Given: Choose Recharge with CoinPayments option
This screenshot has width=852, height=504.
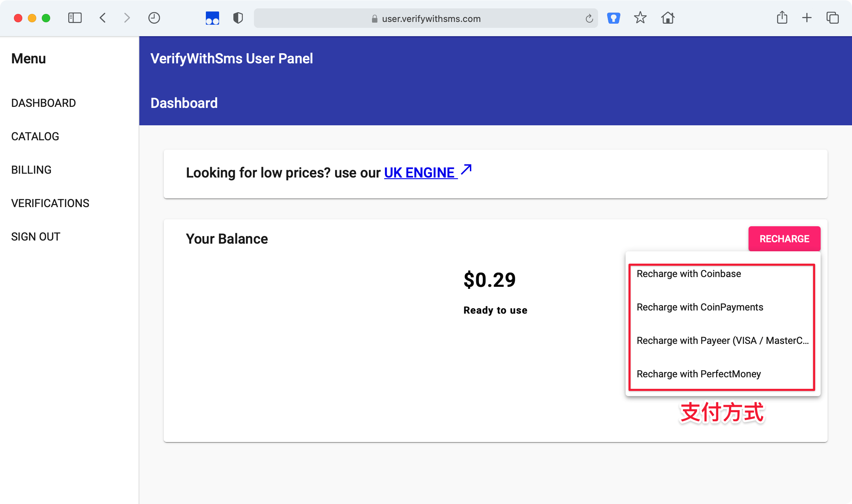Looking at the screenshot, I should tap(700, 307).
